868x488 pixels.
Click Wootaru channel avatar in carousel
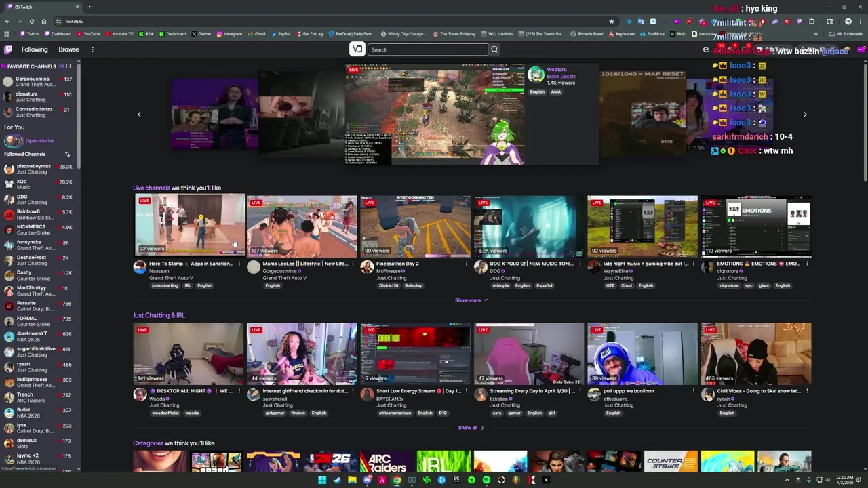click(536, 74)
